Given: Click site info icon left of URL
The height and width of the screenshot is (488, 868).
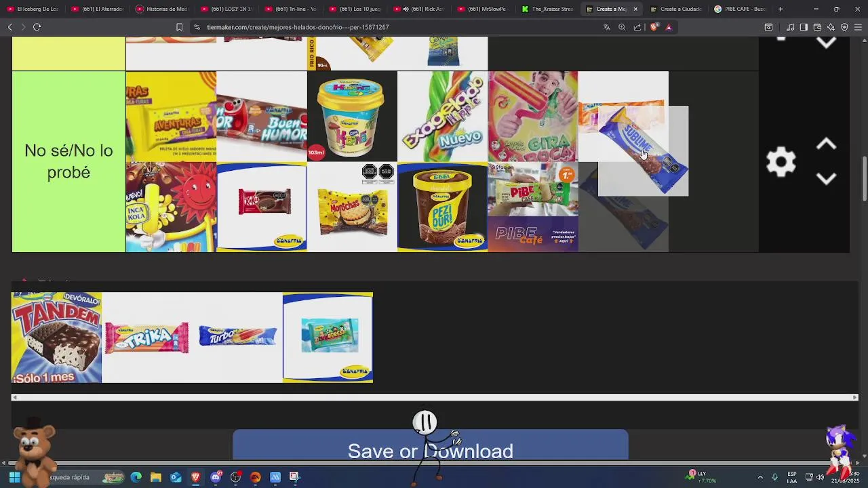Looking at the screenshot, I should pyautogui.click(x=197, y=27).
